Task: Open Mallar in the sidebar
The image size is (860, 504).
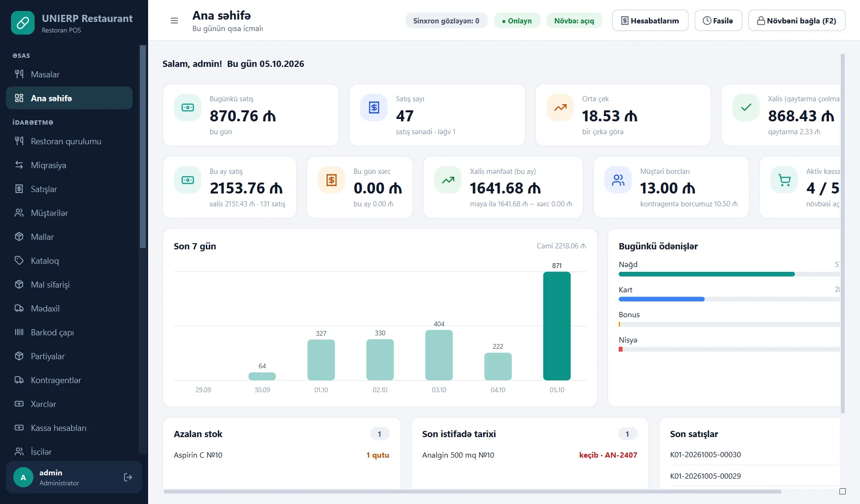Action: [x=69, y=236]
